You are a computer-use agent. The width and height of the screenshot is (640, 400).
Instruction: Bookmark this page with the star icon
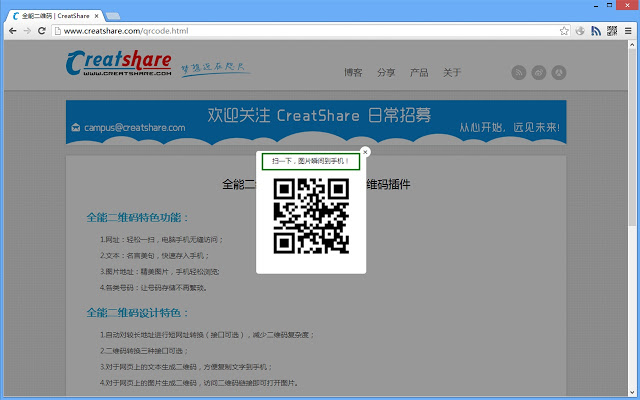(565, 31)
